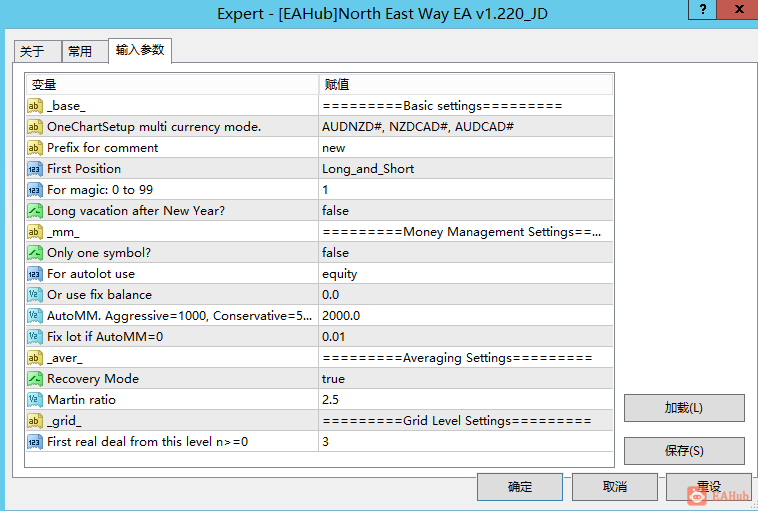Edit the Or use fix balance value 0.0
The height and width of the screenshot is (511, 758).
click(x=466, y=295)
